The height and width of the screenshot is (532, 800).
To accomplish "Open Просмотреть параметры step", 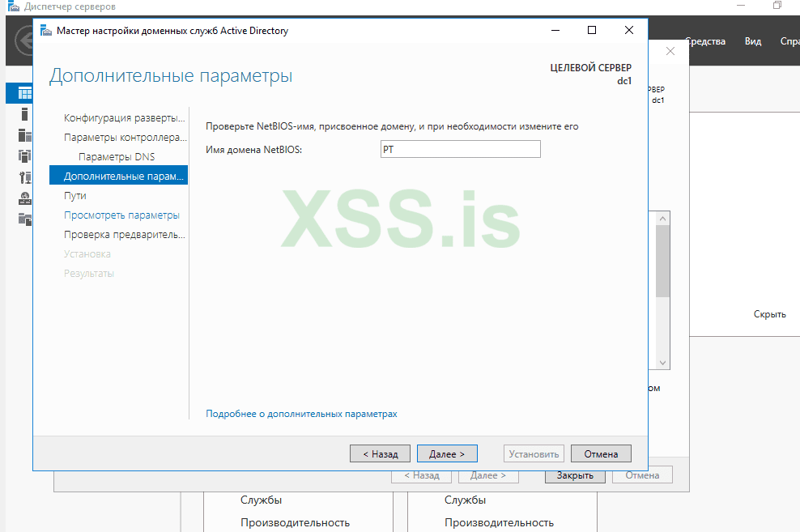I will point(121,215).
